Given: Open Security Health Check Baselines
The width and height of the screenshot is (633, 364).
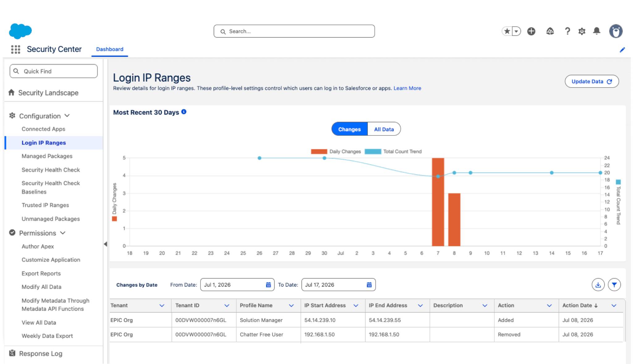Looking at the screenshot, I should click(x=51, y=188).
